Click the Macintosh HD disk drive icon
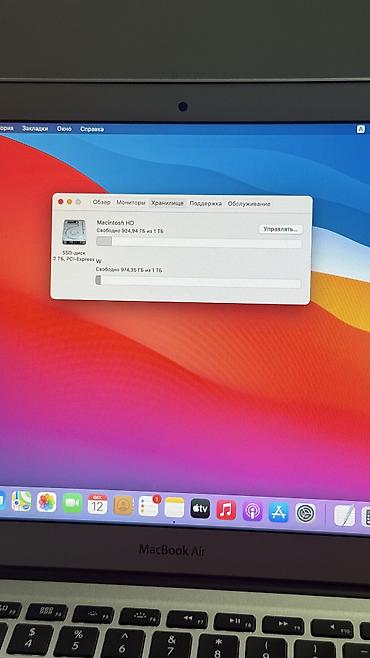The image size is (370, 658). click(74, 232)
